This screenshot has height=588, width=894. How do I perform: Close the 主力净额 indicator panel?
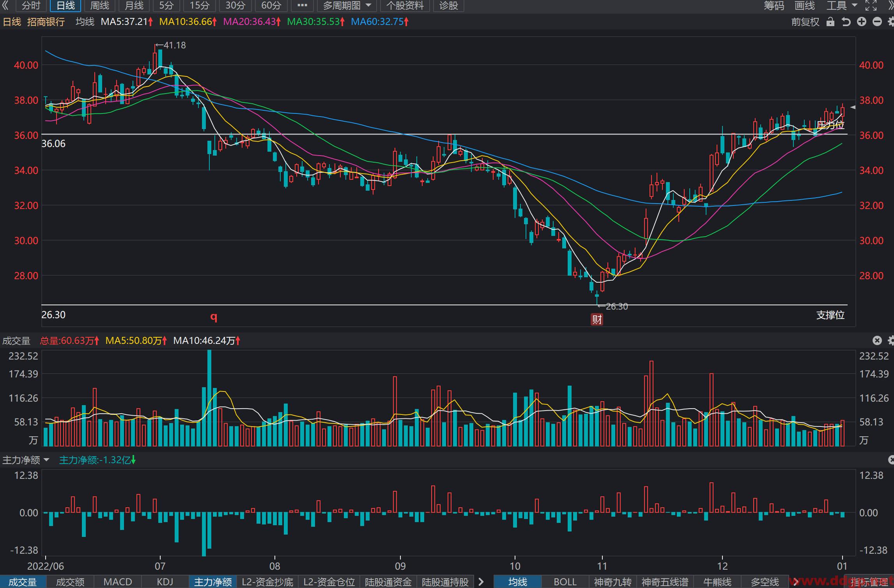tap(891, 460)
